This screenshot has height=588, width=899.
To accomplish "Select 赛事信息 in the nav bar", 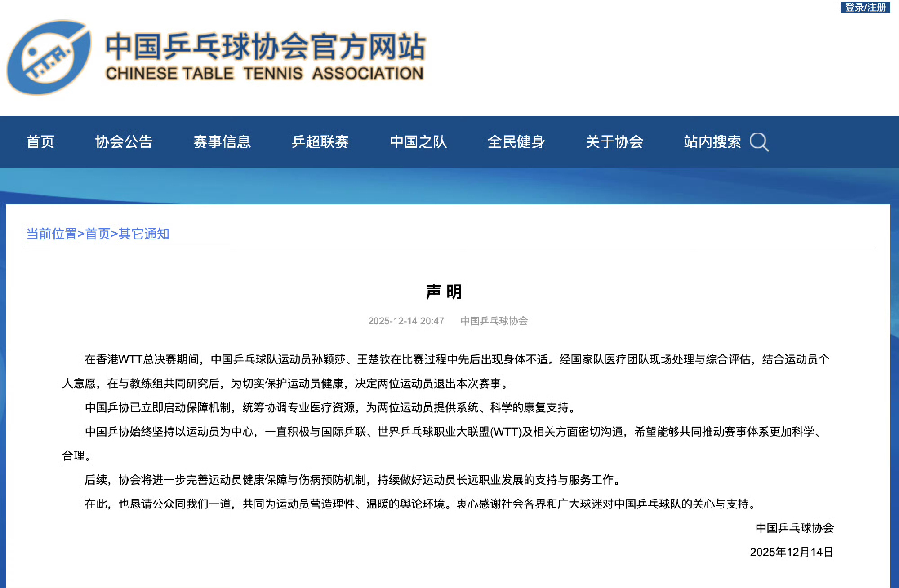I will (222, 142).
